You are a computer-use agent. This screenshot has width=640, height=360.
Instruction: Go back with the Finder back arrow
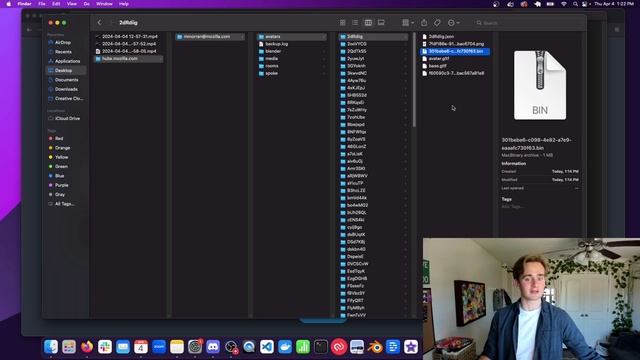pyautogui.click(x=100, y=23)
